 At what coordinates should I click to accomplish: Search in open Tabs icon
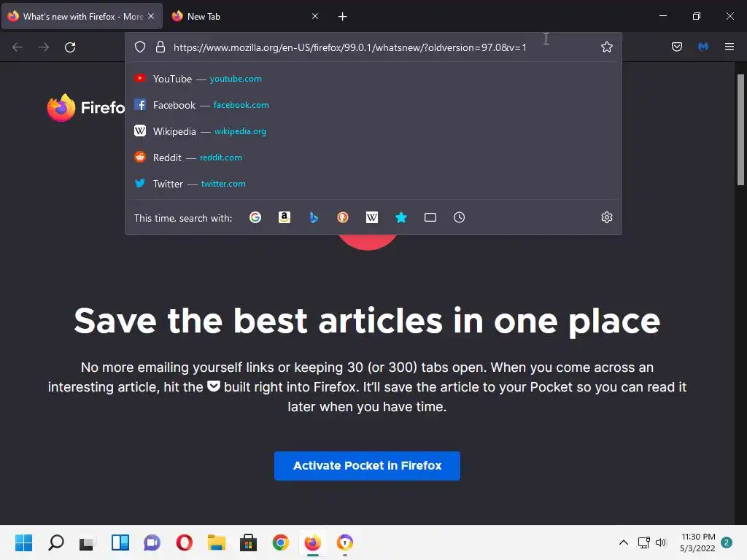[x=430, y=217]
